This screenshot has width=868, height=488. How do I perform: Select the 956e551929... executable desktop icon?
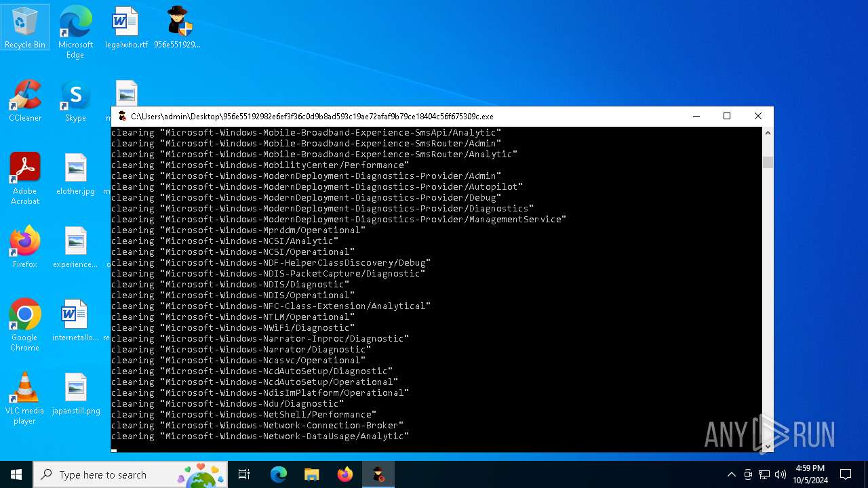(x=177, y=28)
